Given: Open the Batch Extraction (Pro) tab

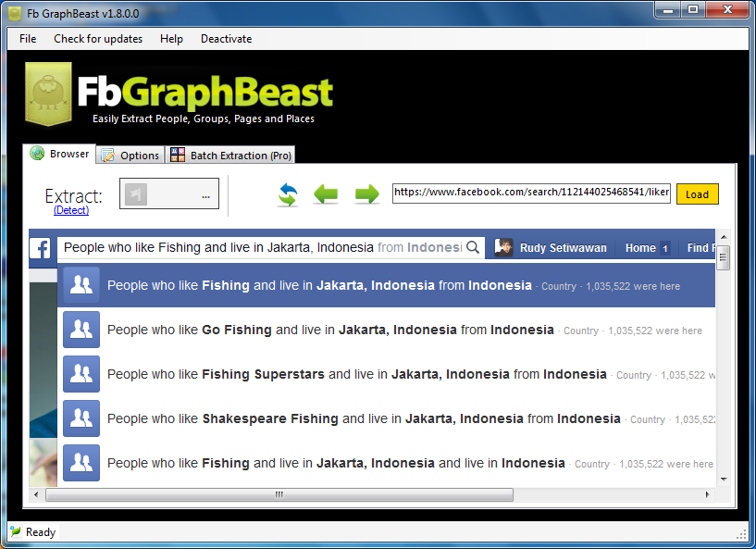Looking at the screenshot, I should [x=230, y=156].
